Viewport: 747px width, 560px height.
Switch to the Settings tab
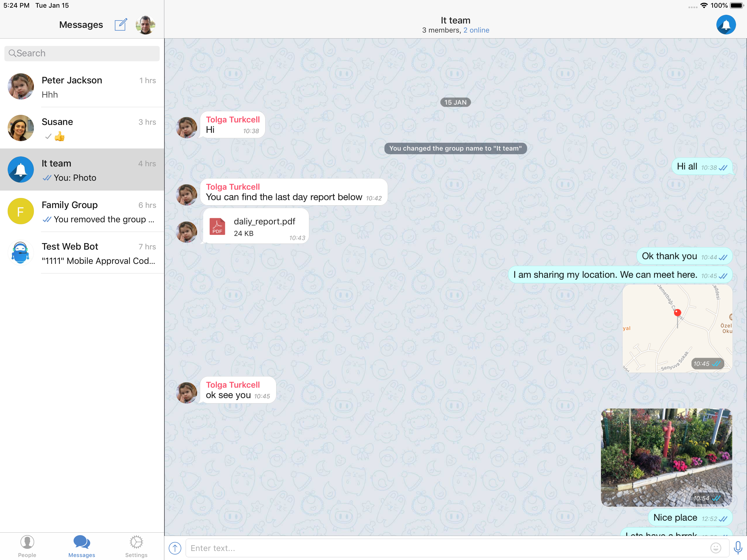tap(136, 546)
